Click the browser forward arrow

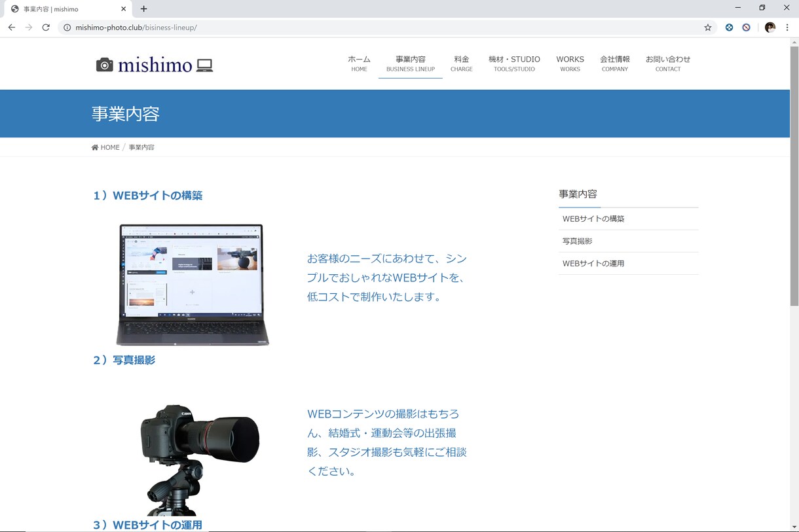[x=29, y=27]
